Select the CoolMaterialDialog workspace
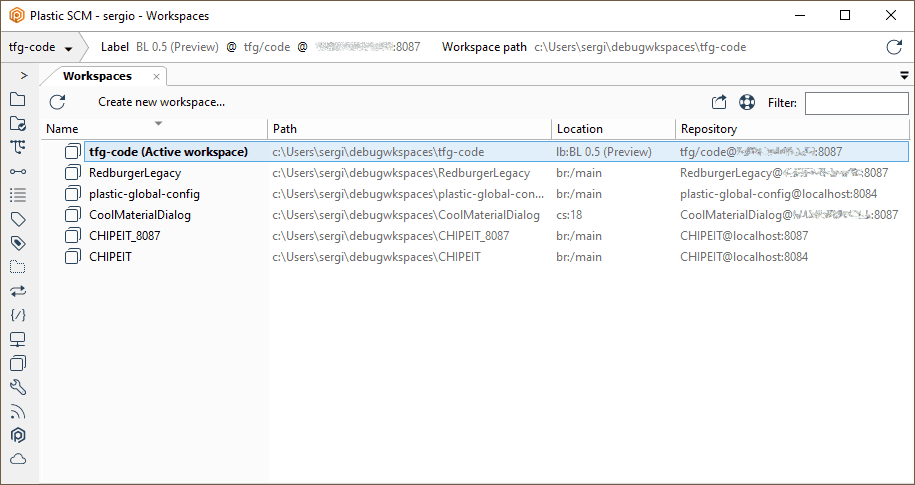The image size is (915, 485). (x=139, y=215)
